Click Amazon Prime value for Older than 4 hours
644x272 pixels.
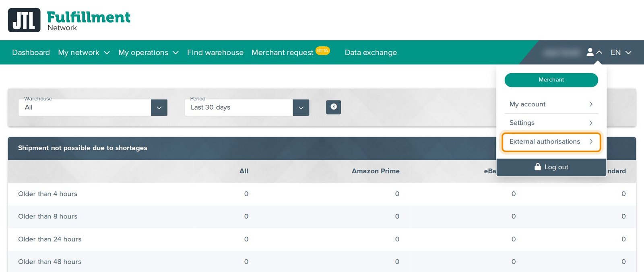(397, 194)
